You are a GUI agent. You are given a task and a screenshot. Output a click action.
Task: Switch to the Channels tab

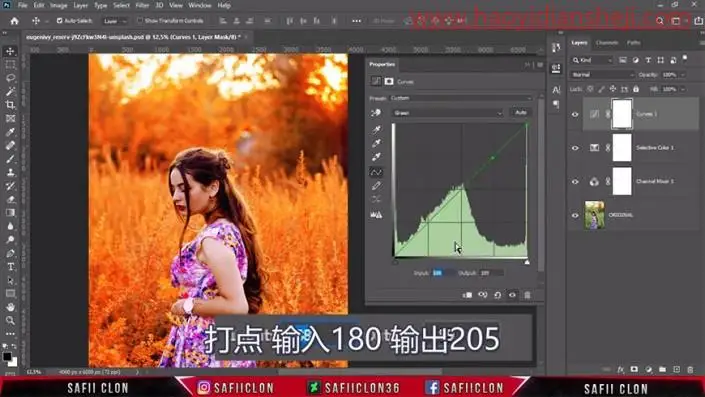click(607, 43)
